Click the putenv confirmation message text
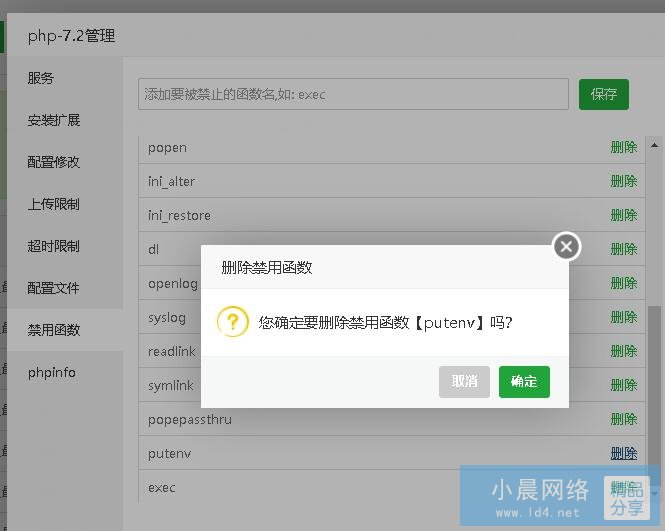 385,323
